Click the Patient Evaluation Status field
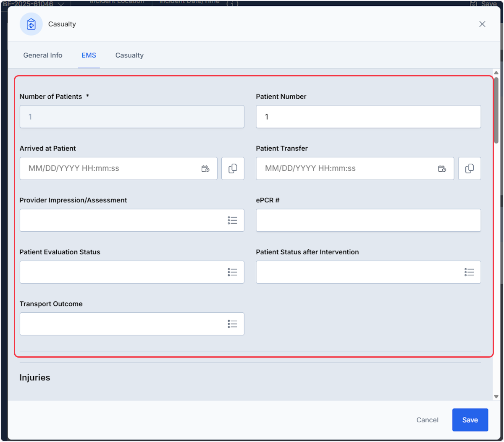This screenshot has height=442, width=504. click(132, 272)
